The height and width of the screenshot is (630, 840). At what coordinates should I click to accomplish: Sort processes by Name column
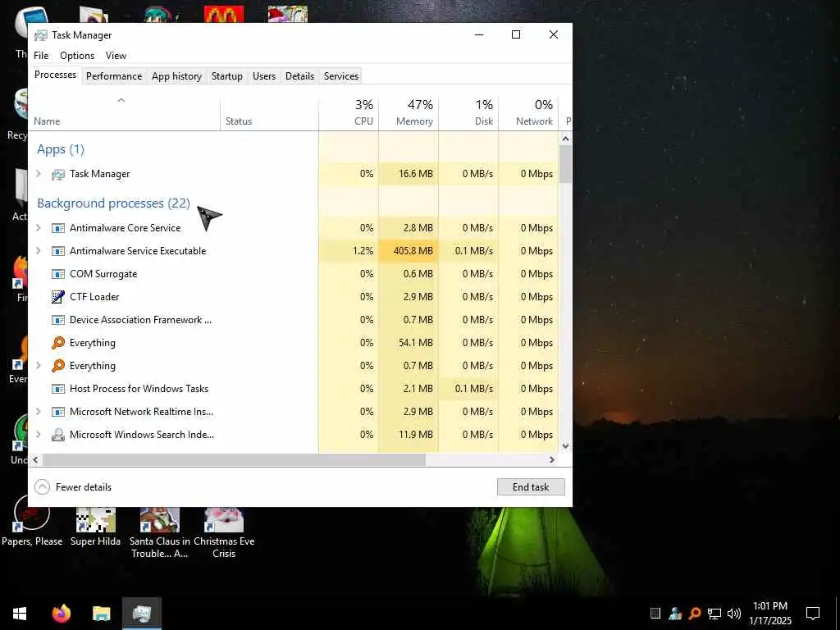pos(125,113)
